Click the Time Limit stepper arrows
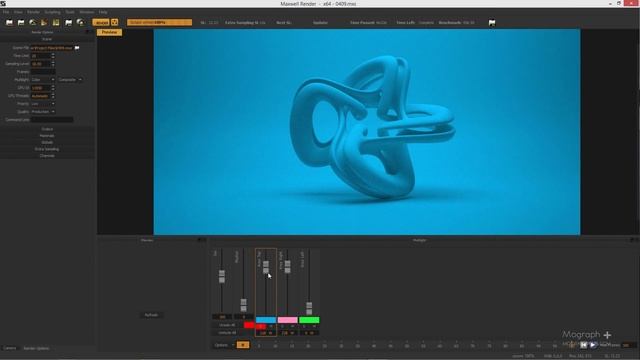Viewport: 640px width, 360px height. click(53, 56)
